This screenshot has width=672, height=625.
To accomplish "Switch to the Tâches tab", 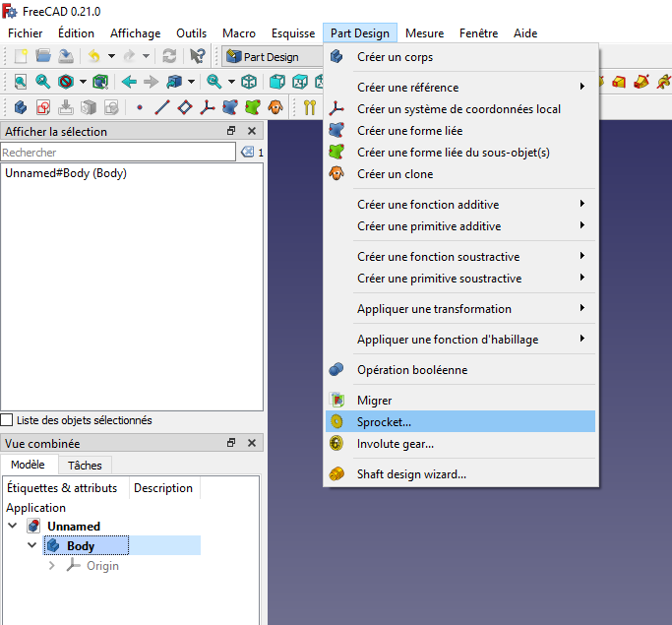I will [85, 466].
